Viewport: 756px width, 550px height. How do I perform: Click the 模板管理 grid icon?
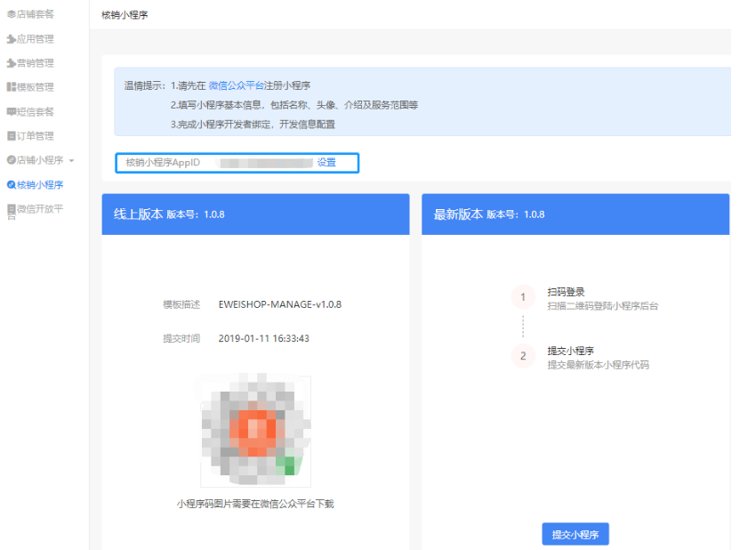11,87
